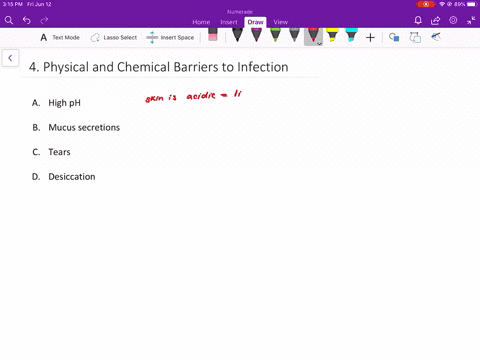Tap the red handwritten 'acidic' note

(201, 96)
